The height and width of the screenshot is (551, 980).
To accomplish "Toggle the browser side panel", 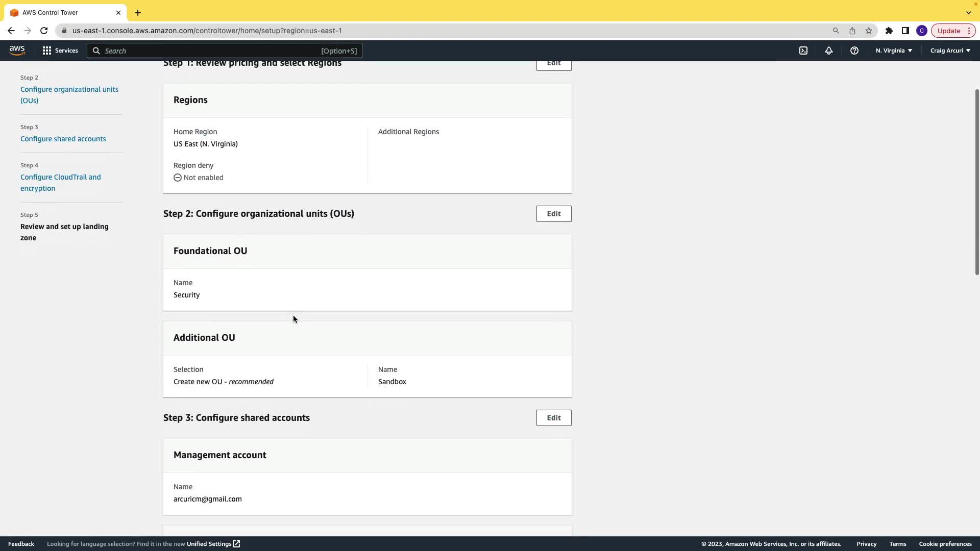I will coord(905,31).
